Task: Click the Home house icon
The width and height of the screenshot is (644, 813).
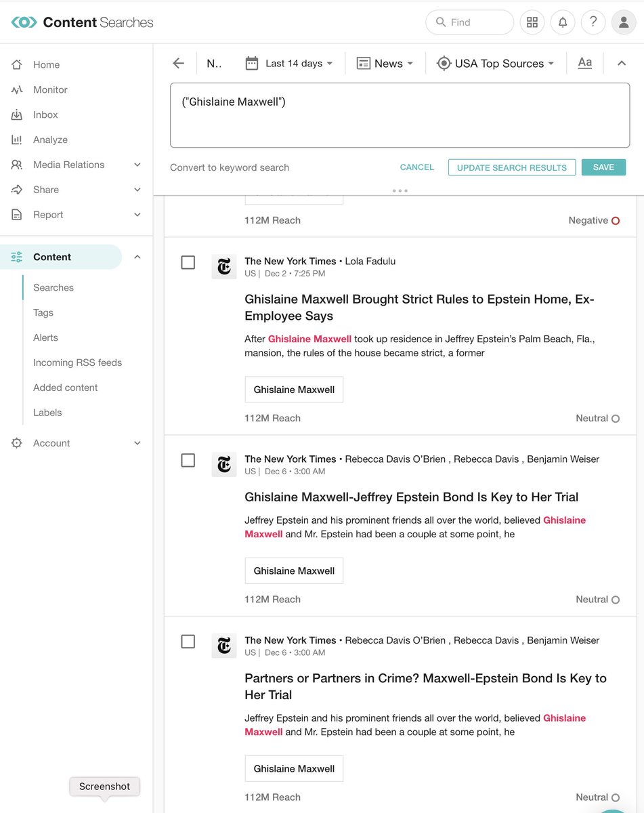Action: tap(17, 64)
